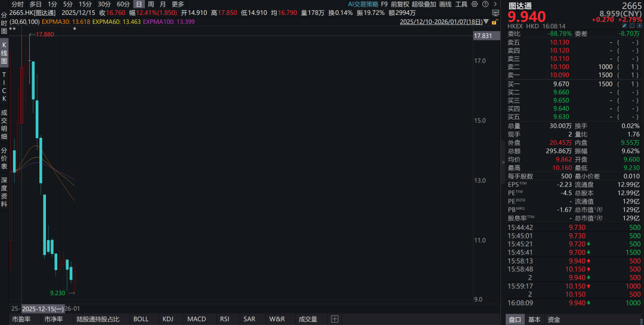Switch to 多日 timeframe

[x=35, y=4]
